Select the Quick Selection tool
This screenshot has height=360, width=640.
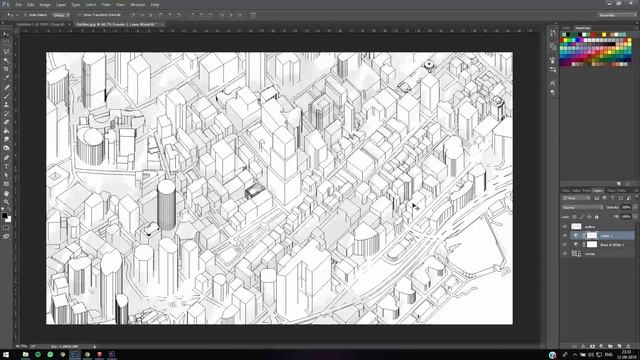tap(6, 60)
